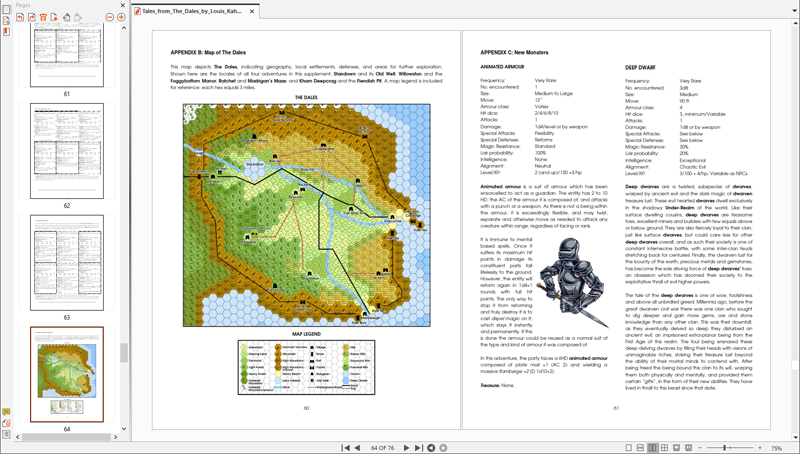Jump to the last page
This screenshot has width=800, height=454.
pyautogui.click(x=418, y=448)
